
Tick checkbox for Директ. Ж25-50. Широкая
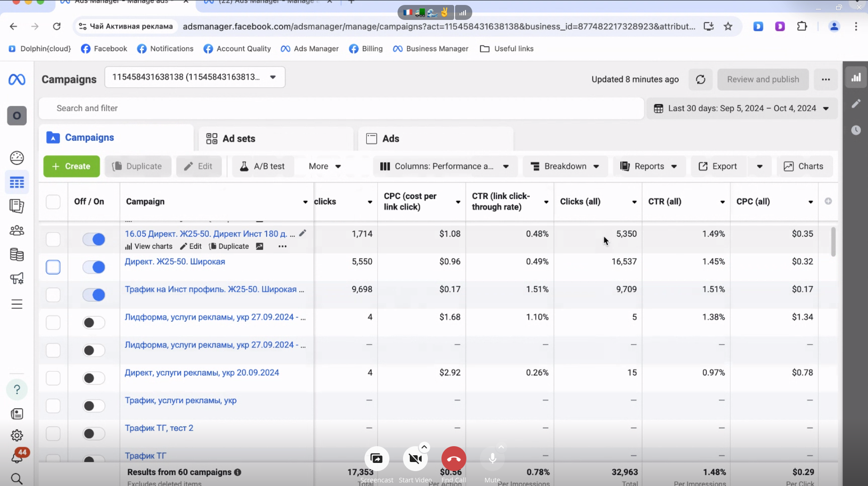point(53,267)
